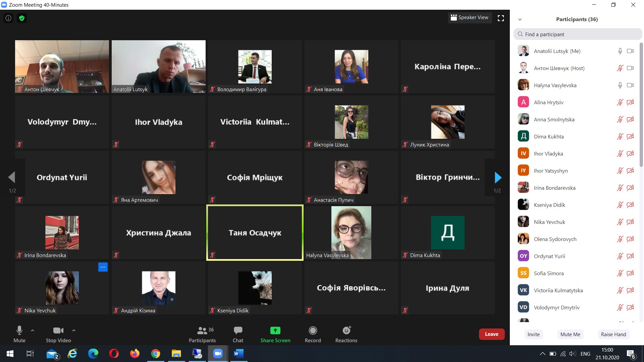This screenshot has width=644, height=362.
Task: Toggle the Participants panel
Action: [202, 334]
